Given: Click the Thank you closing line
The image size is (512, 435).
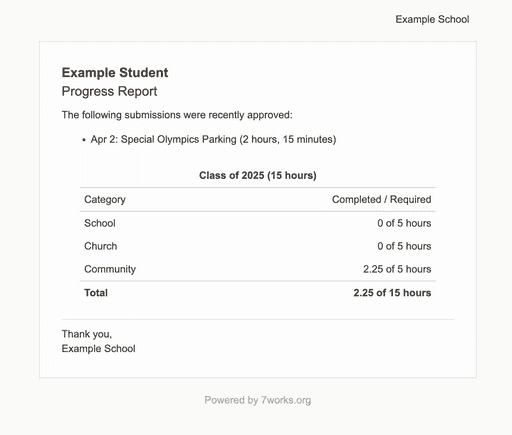Looking at the screenshot, I should pyautogui.click(x=87, y=334).
